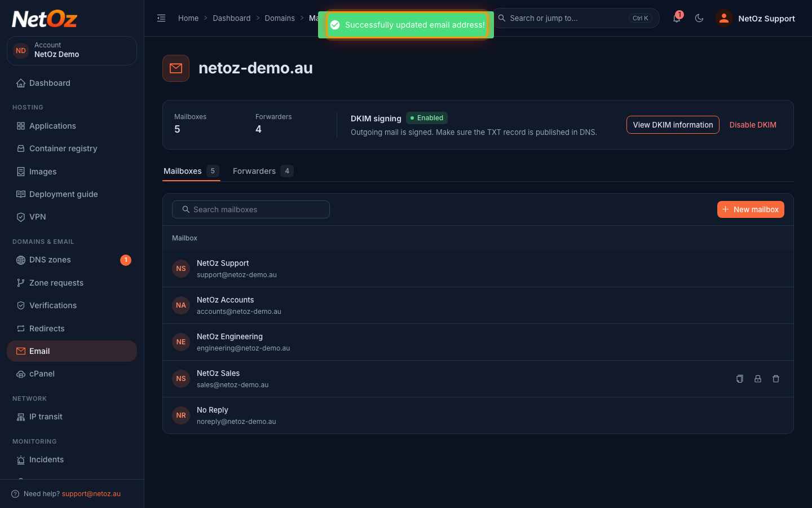Screen dimensions: 812x508
Task: Open the Deployment guide
Action: point(72,194)
